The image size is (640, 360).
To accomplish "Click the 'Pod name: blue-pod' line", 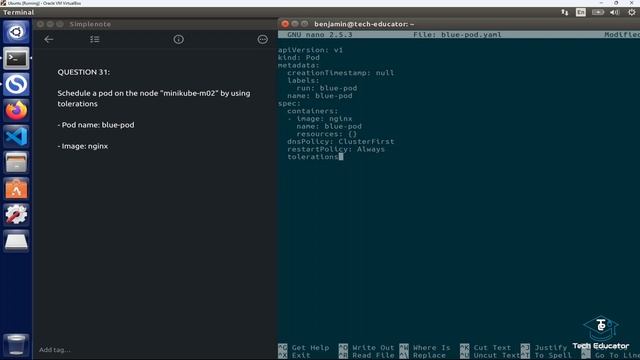I will pos(96,125).
